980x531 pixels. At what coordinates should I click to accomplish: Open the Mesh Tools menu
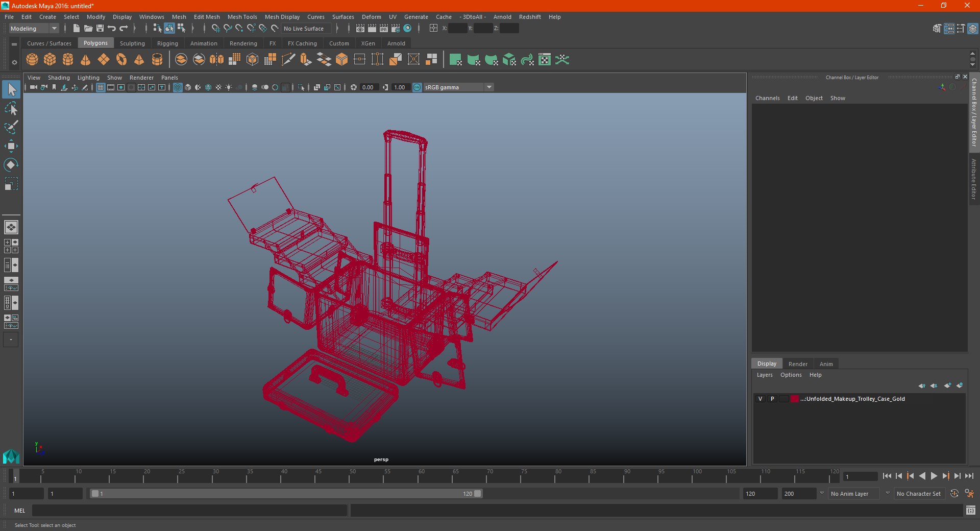tap(242, 17)
